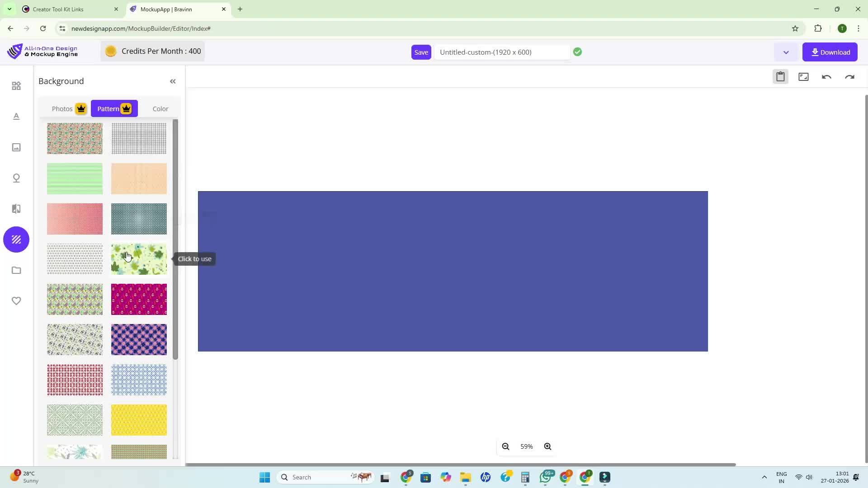Click the project title input field
868x488 pixels.
point(501,52)
